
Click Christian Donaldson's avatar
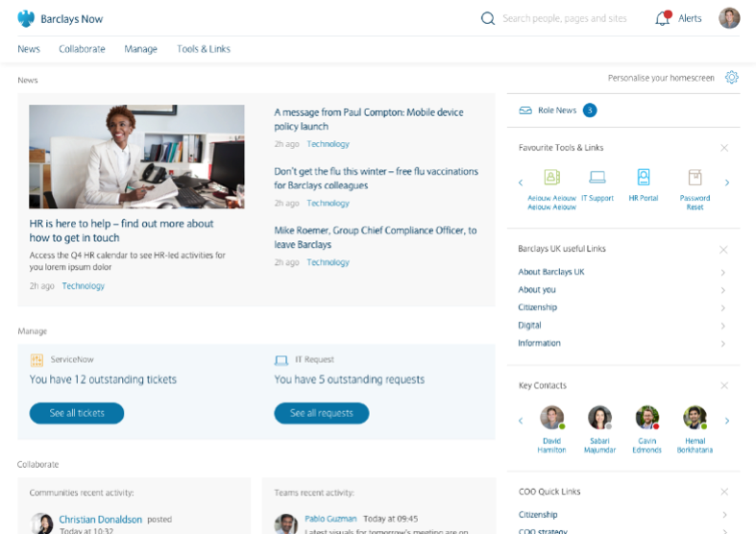41,523
